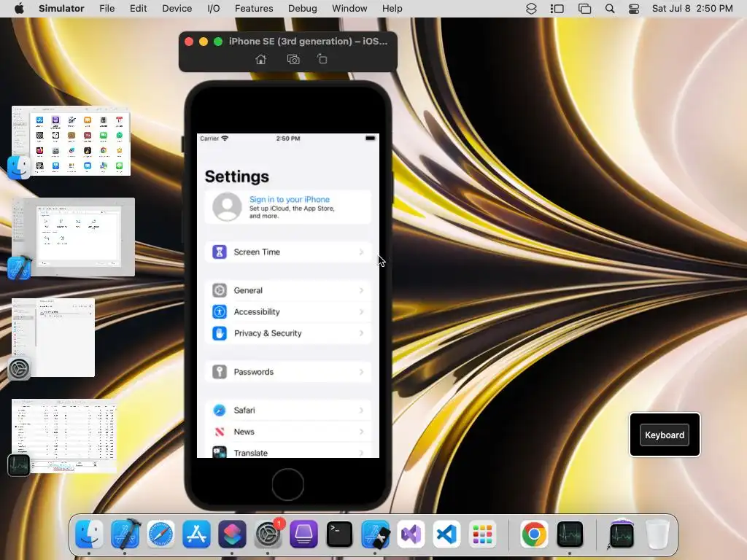Open Visual Studio Code in the Dock
This screenshot has height=560, width=747.
(446, 534)
